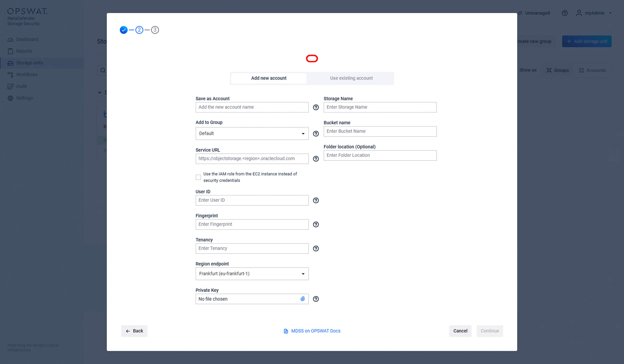Click help icon next to Service URL
624x364 pixels.
coord(316,159)
